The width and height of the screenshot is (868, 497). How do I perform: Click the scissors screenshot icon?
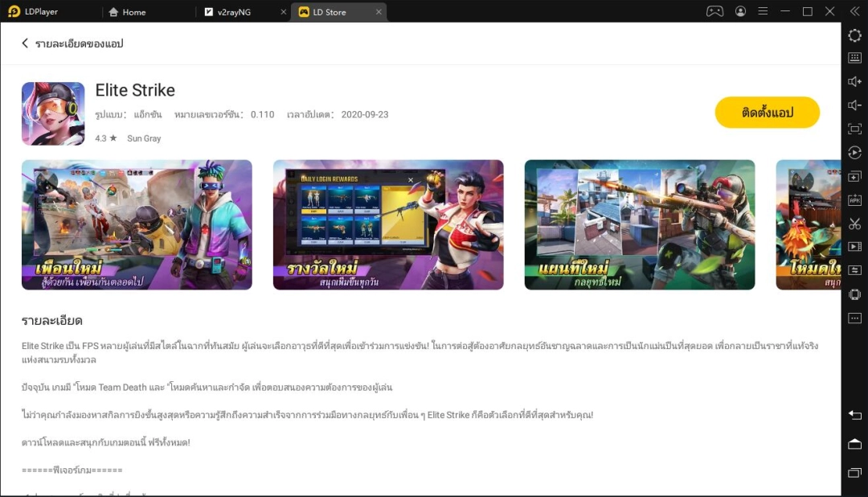pos(855,224)
